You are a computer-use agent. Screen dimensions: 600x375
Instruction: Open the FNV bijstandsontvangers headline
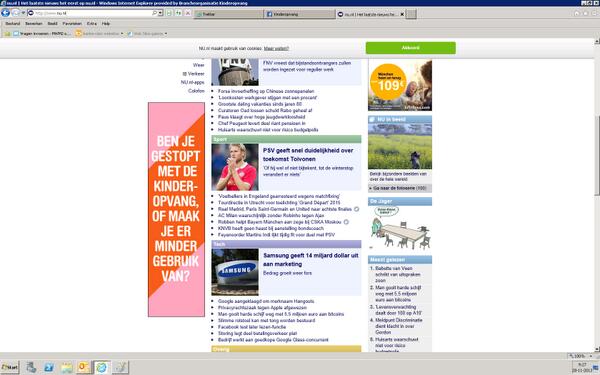tap(307, 66)
